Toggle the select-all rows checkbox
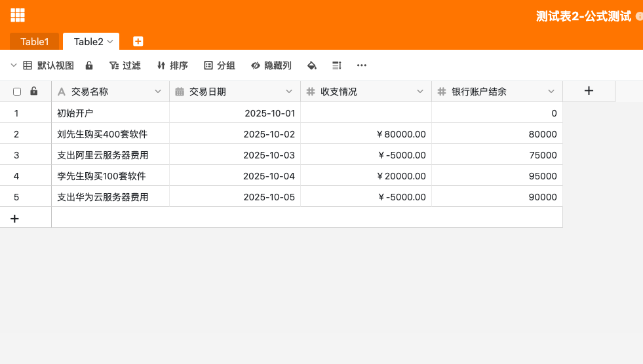The image size is (643, 364). (17, 92)
